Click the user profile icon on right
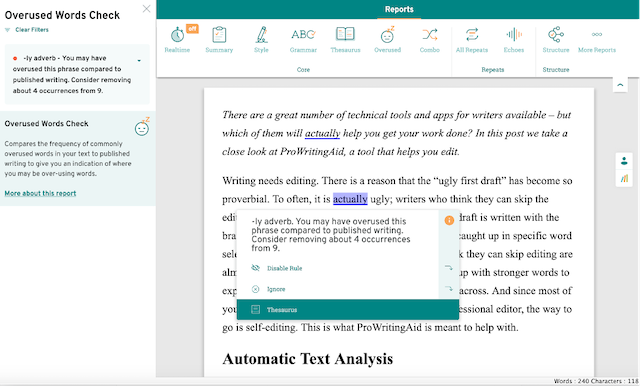The width and height of the screenshot is (640, 386). pos(624,161)
